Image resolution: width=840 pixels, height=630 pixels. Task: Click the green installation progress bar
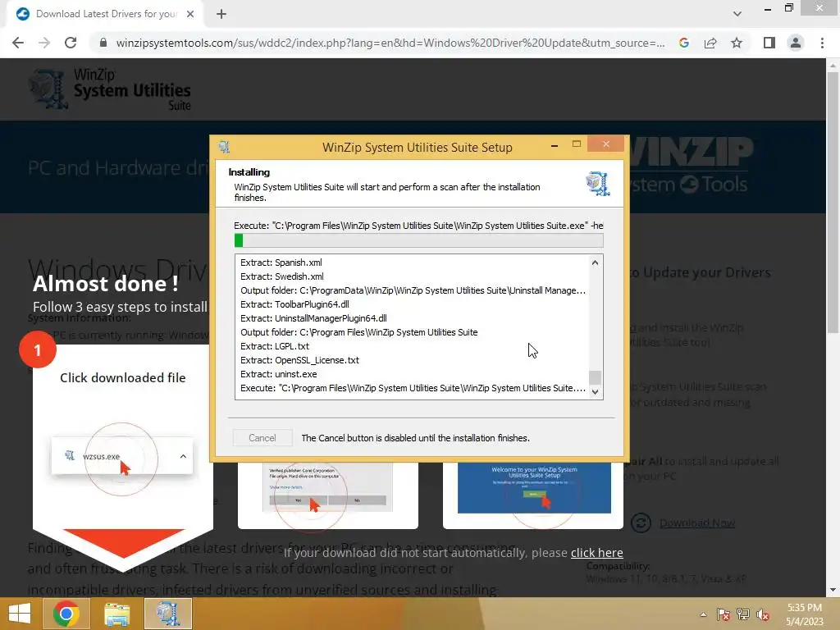click(419, 240)
